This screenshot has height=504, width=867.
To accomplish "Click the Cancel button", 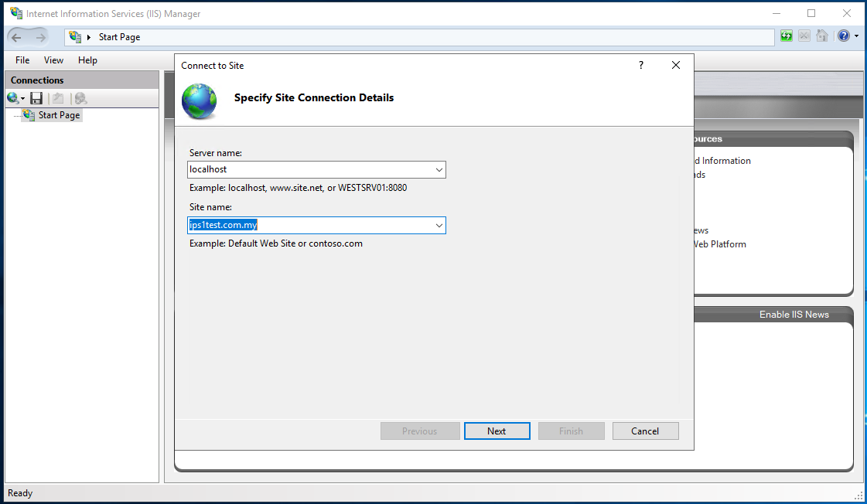I will tap(645, 431).
